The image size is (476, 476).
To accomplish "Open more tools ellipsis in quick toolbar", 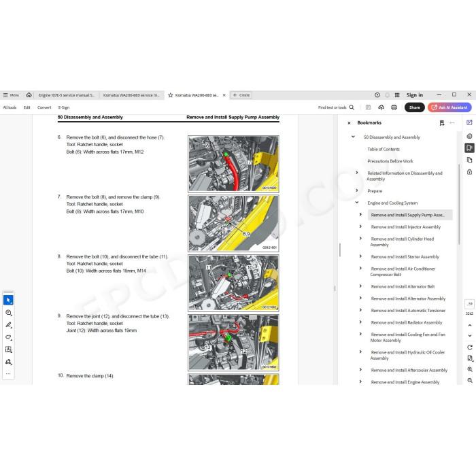I will 8,374.
